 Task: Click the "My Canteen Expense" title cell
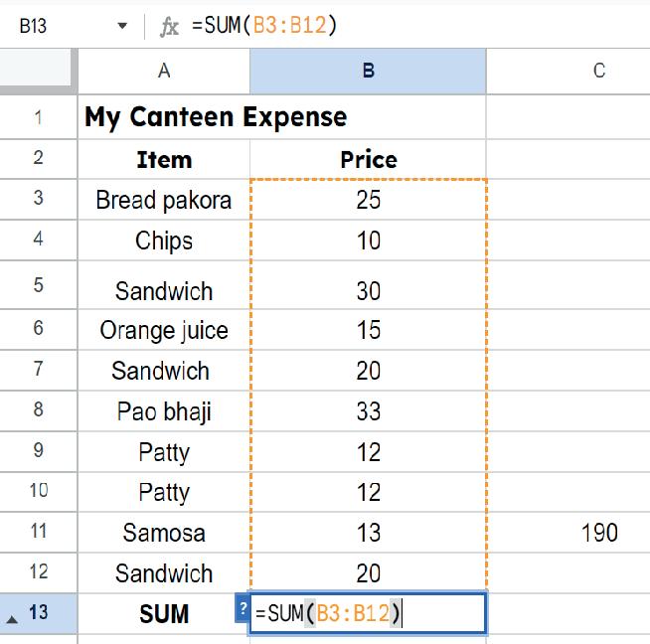pos(216,117)
